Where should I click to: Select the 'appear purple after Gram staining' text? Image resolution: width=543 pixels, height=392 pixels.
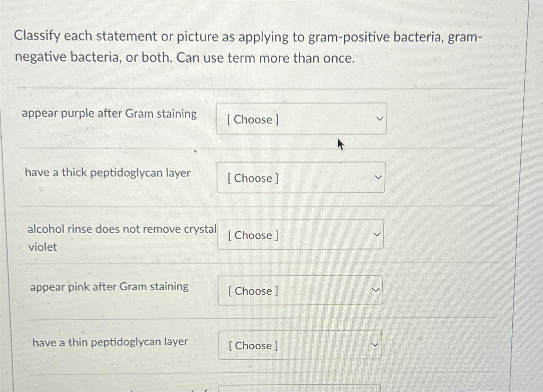[x=109, y=114]
